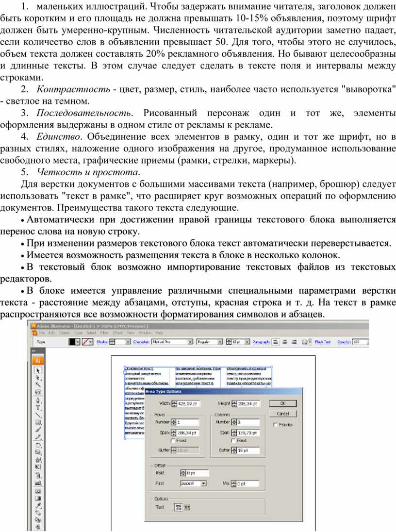Align paragraph left in control bar
The height and width of the screenshot is (532, 396).
point(276,342)
